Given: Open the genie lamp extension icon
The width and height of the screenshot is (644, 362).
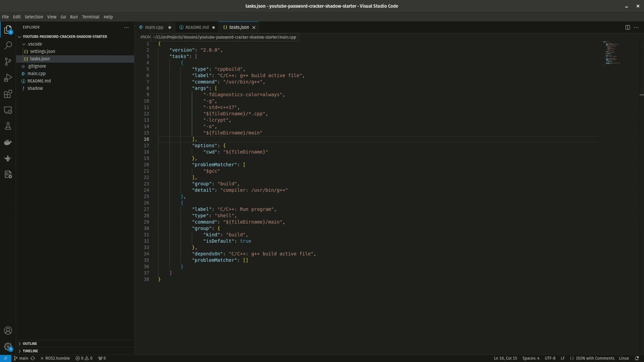Looking at the screenshot, I should coord(8,158).
